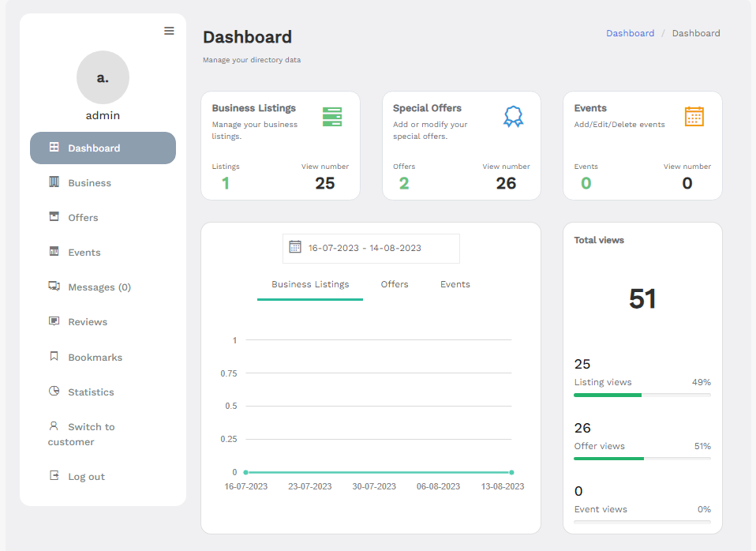Click Business Listings view number 25
This screenshot has height=551, width=756.
click(325, 183)
